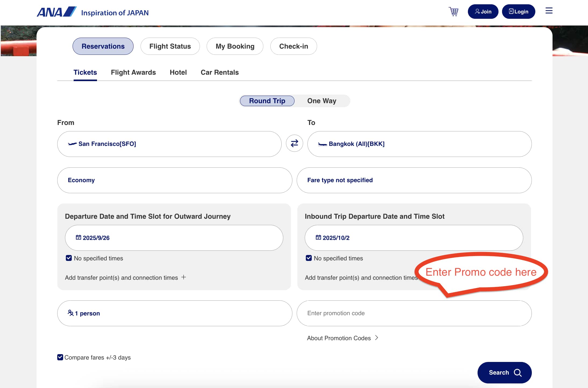
Task: Click the ANA logo
Action: [x=56, y=12]
